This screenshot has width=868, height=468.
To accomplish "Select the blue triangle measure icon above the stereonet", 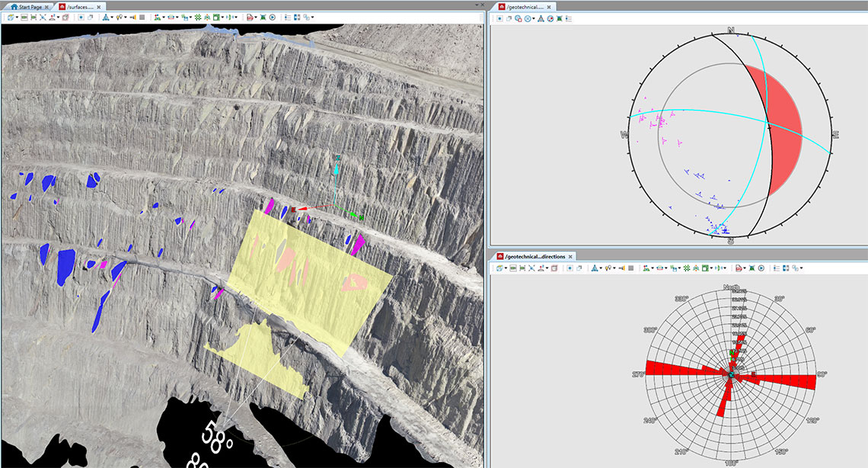I will [x=541, y=18].
